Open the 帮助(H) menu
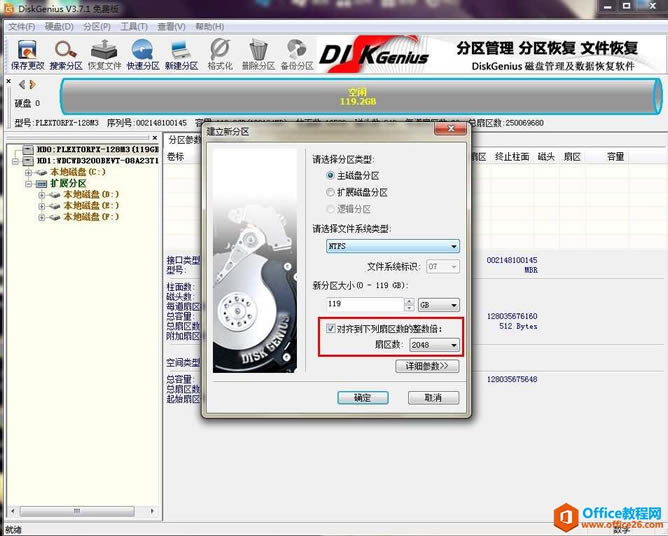Screen dimensions: 668x536 click(210, 27)
